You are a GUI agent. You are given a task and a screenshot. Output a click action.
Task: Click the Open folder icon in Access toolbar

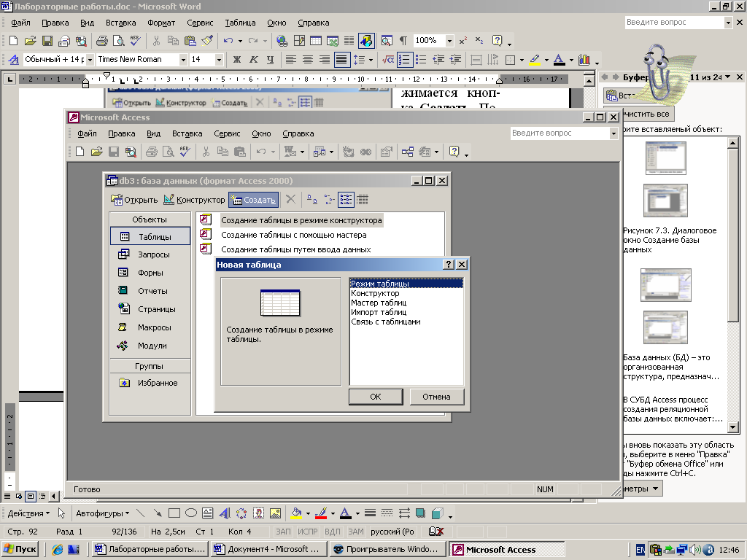pos(97,152)
